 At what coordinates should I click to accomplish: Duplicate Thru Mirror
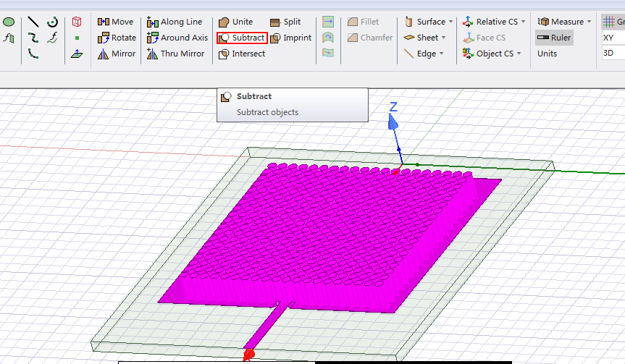tap(175, 54)
